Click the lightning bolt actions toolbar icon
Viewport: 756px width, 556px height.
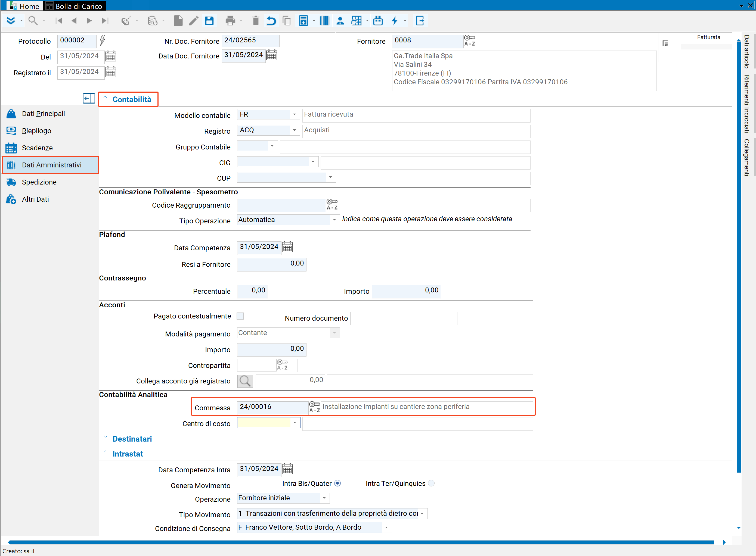click(x=395, y=21)
